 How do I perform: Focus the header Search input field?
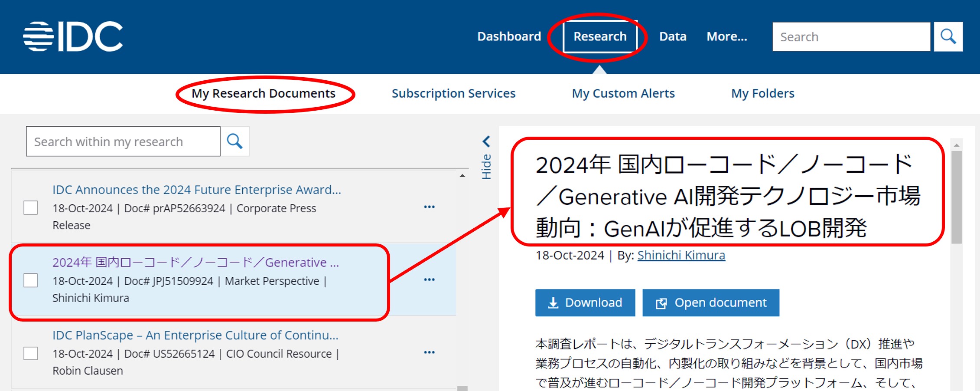[851, 36]
